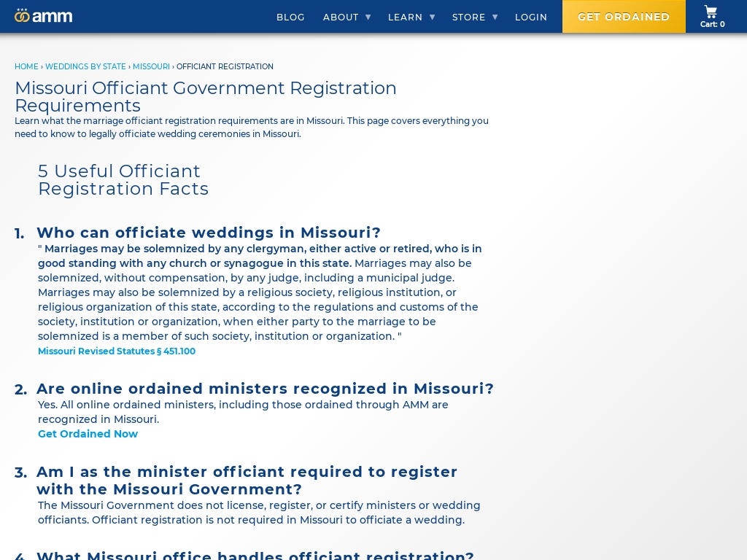Viewport: 747px width, 560px height.
Task: Click the 'Learn what the marriage officiant' intro text
Action: coord(252,127)
